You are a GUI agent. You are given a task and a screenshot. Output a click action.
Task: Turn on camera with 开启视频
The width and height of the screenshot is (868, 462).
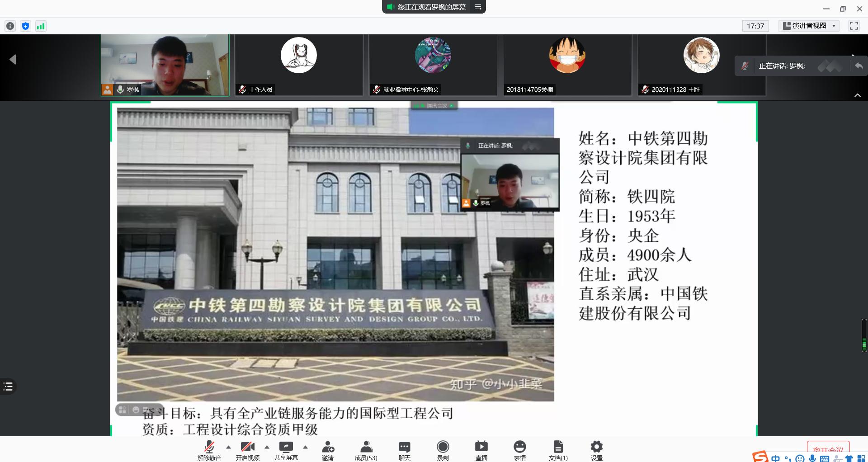click(x=247, y=450)
